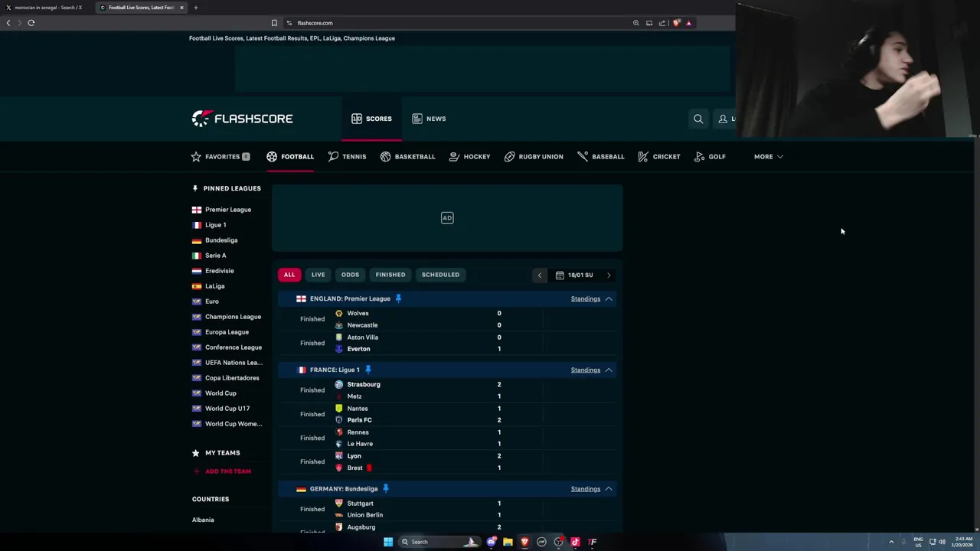Screen dimensions: 980x551
Task: Select the Rugby Union sport tab
Action: (534, 156)
